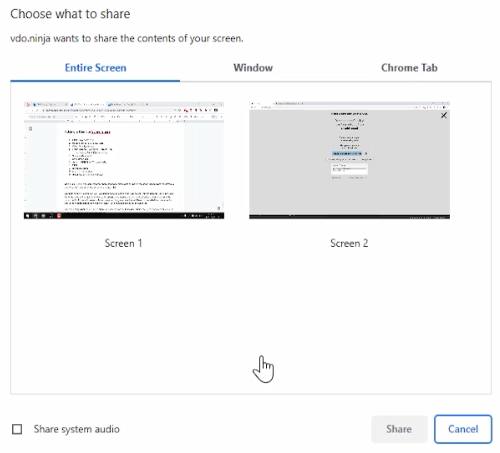Click the Screen 1 caption label

(x=123, y=243)
